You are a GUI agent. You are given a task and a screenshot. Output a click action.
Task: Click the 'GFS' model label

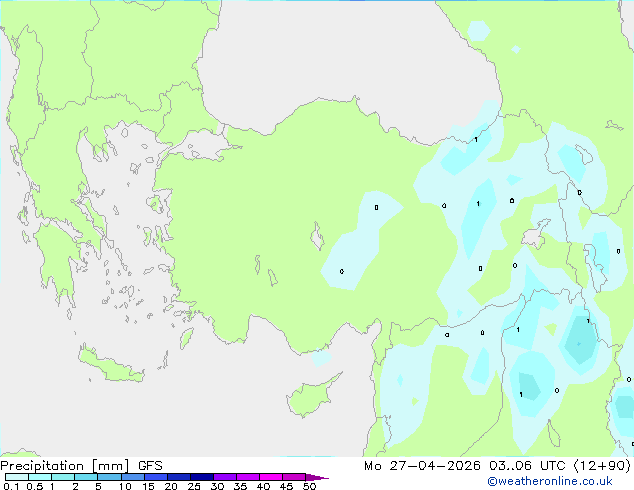pyautogui.click(x=150, y=466)
